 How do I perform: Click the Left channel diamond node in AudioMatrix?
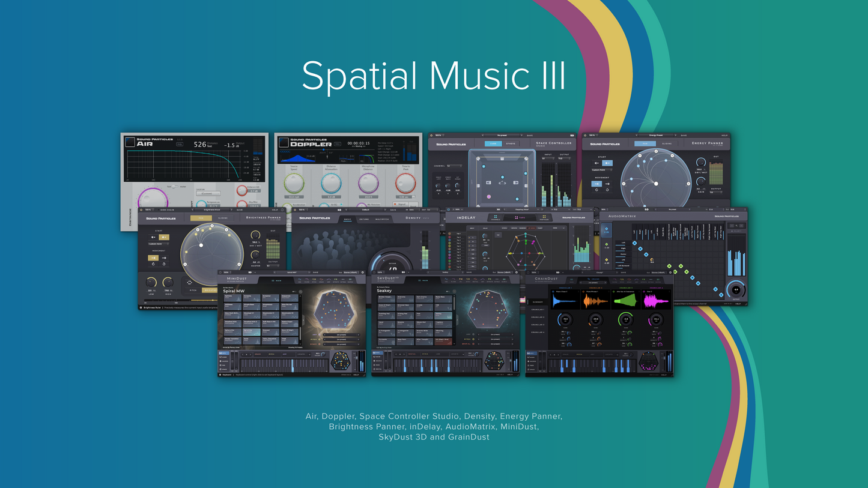point(634,242)
